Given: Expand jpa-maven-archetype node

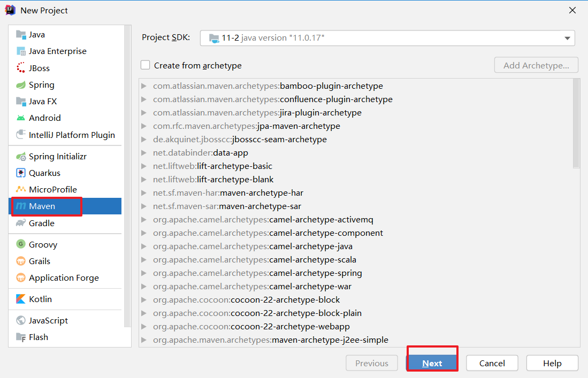Looking at the screenshot, I should [x=143, y=126].
